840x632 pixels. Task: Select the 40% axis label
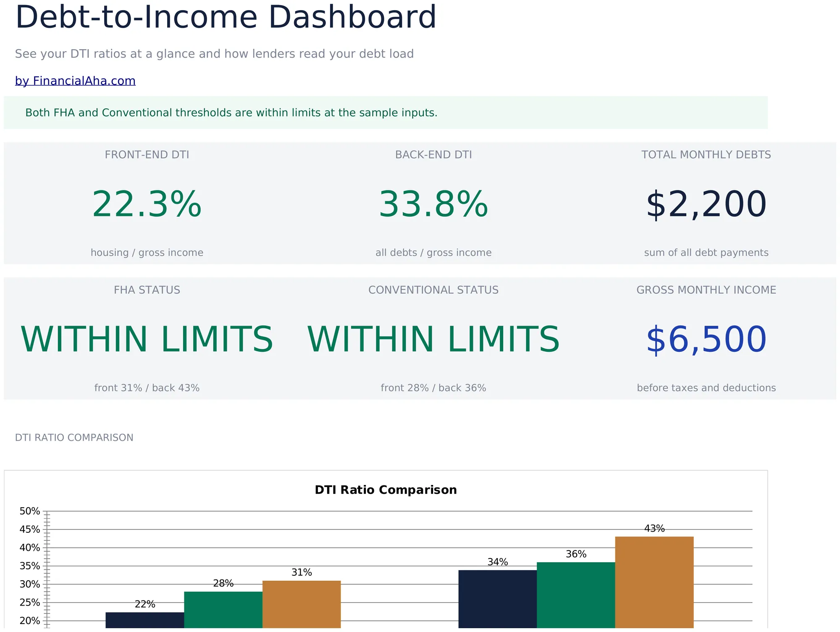click(30, 548)
